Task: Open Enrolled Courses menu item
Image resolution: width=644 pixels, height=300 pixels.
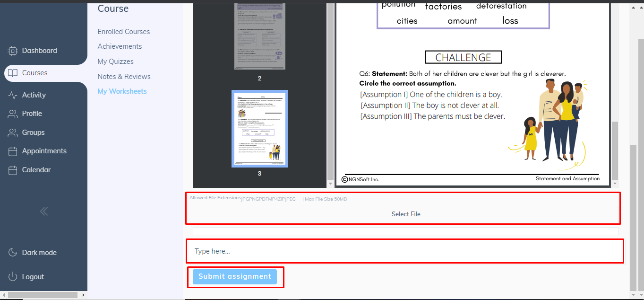Action: [x=124, y=32]
